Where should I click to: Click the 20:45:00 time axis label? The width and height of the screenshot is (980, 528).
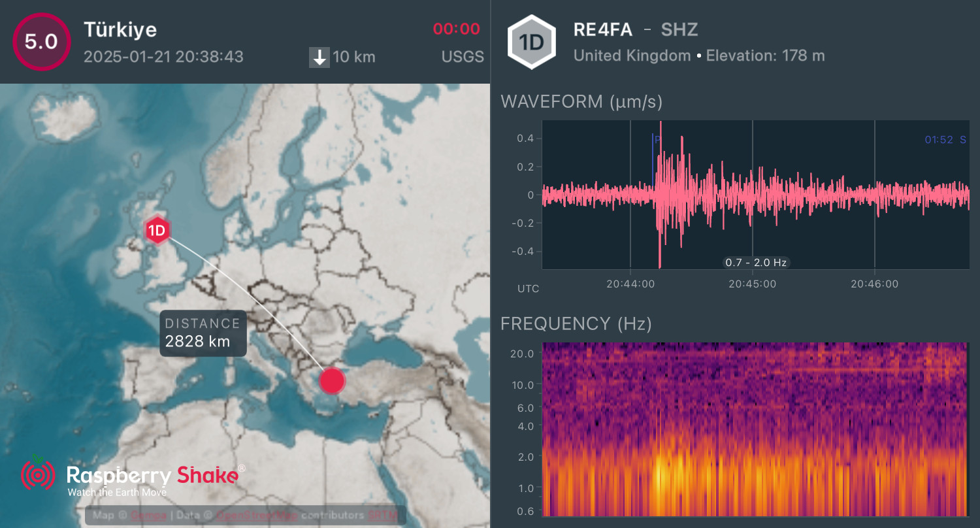coord(753,284)
